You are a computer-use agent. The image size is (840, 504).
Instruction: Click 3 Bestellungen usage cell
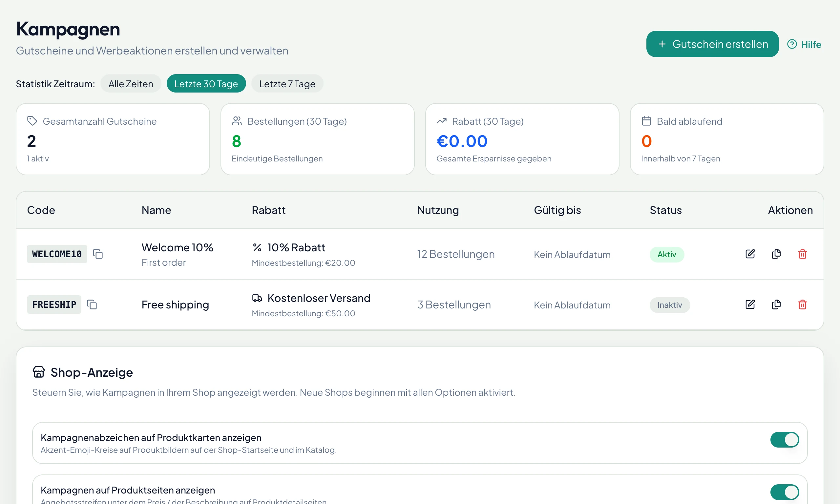pyautogui.click(x=454, y=304)
